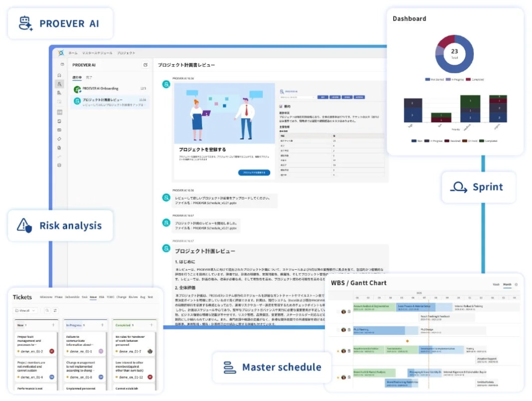532x401 pixels.
Task: Click the donut chart in Dashboard
Action: pyautogui.click(x=454, y=54)
